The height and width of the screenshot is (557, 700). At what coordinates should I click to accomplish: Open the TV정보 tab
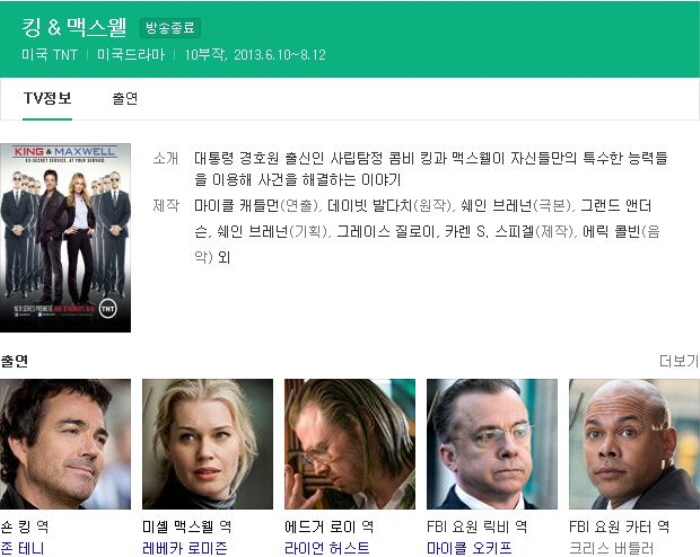pos(47,98)
